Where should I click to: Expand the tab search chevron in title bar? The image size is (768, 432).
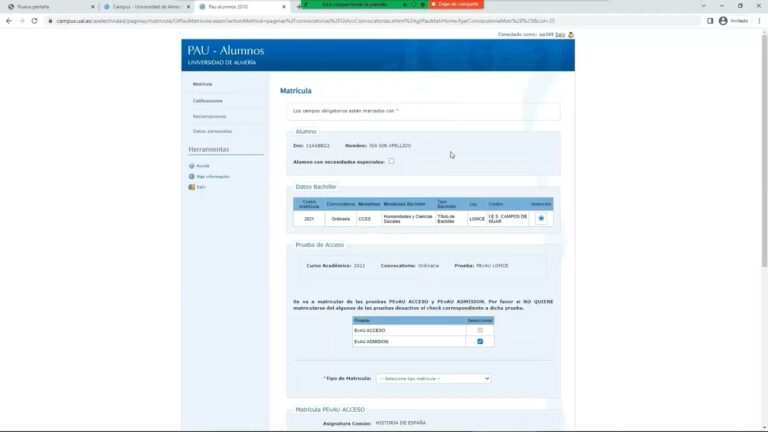click(x=703, y=6)
